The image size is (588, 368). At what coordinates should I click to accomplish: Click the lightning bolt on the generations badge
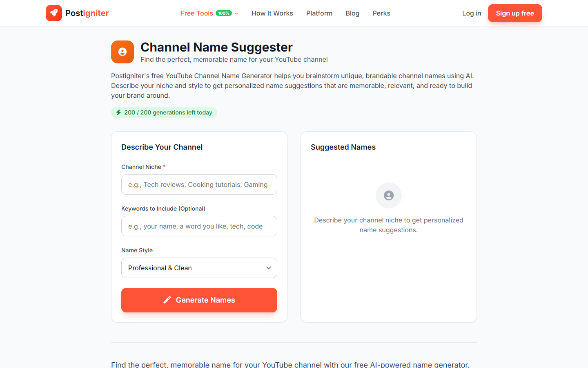click(118, 112)
